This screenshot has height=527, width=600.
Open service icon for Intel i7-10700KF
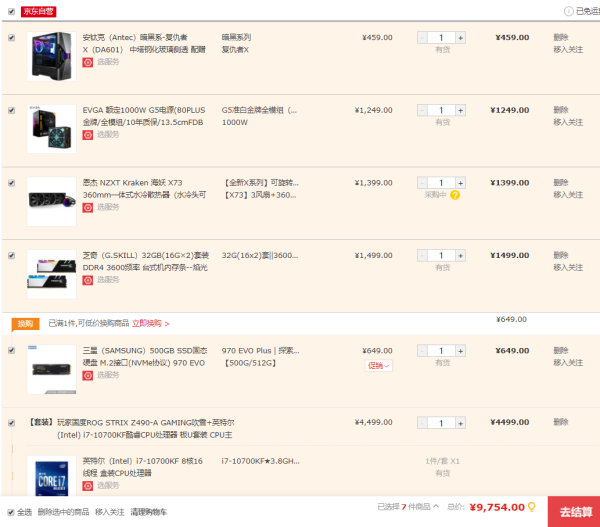point(88,486)
